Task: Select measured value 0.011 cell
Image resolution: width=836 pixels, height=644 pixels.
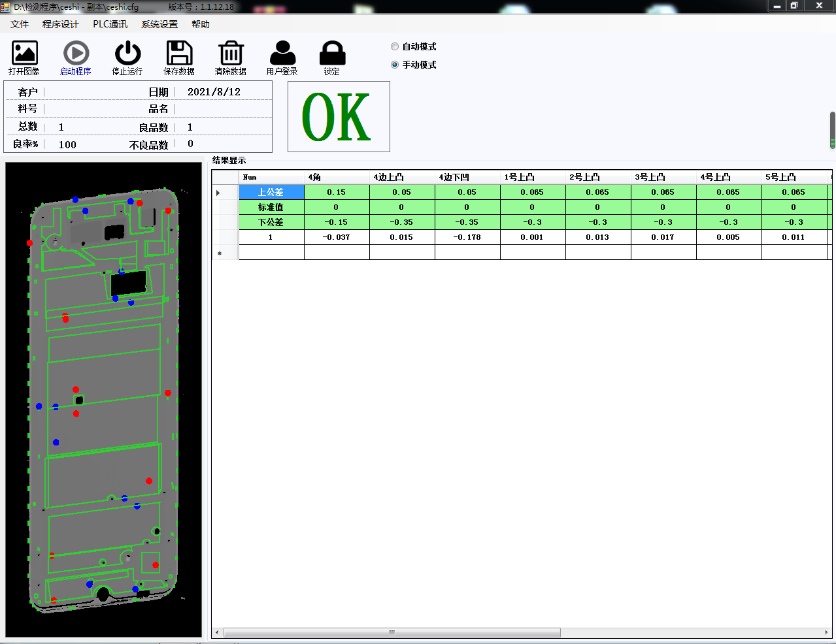Action: click(794, 237)
